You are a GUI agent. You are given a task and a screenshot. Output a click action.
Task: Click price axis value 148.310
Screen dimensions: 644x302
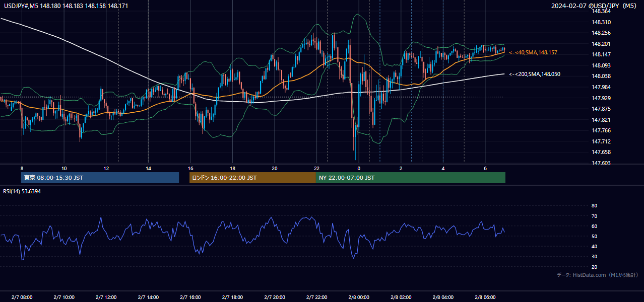click(x=601, y=22)
